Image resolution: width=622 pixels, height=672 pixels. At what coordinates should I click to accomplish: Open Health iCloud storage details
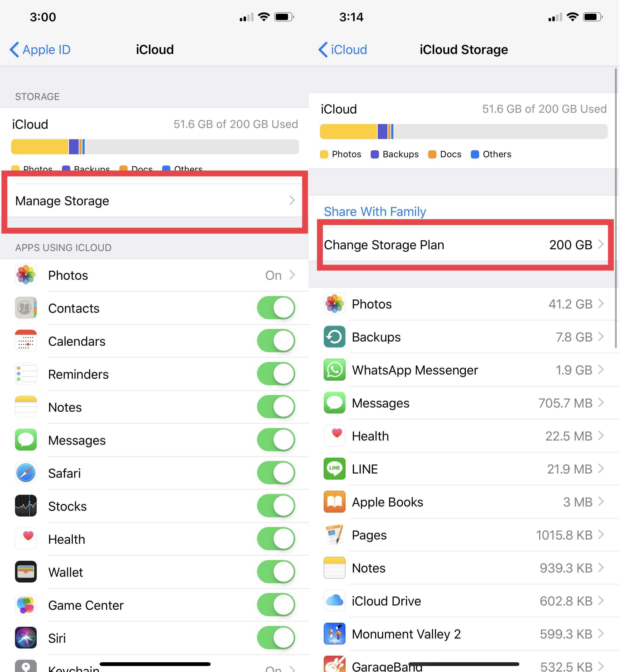tap(466, 436)
